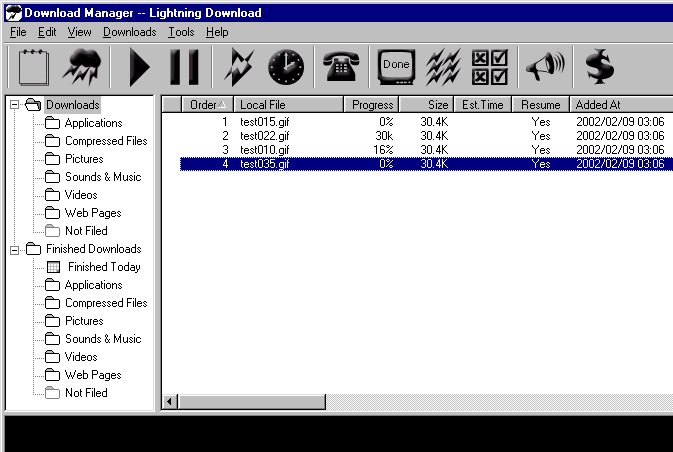The height and width of the screenshot is (452, 673).
Task: Select Pictures under Finished Downloads
Action: [84, 321]
